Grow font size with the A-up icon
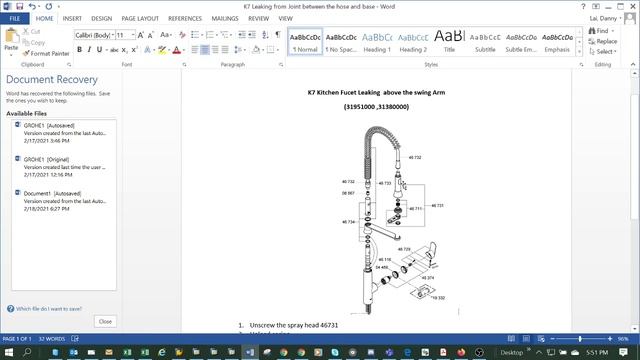Viewport: 640px width, 360px height. [x=140, y=35]
